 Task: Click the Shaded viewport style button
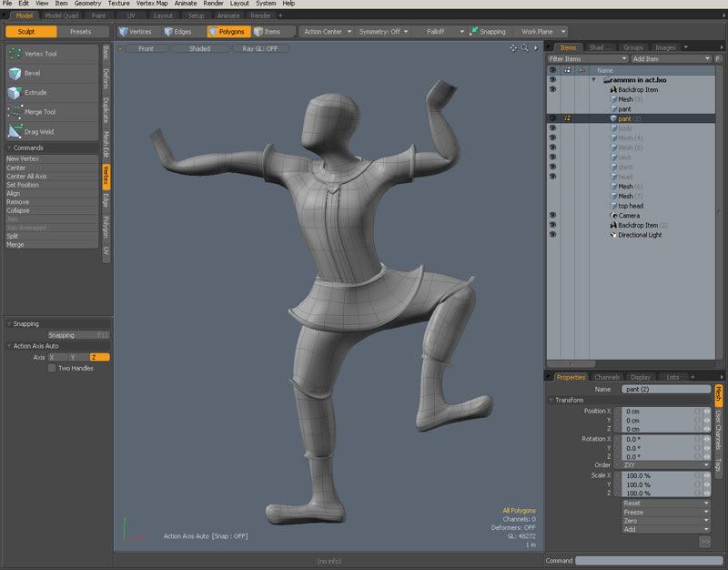[x=199, y=48]
